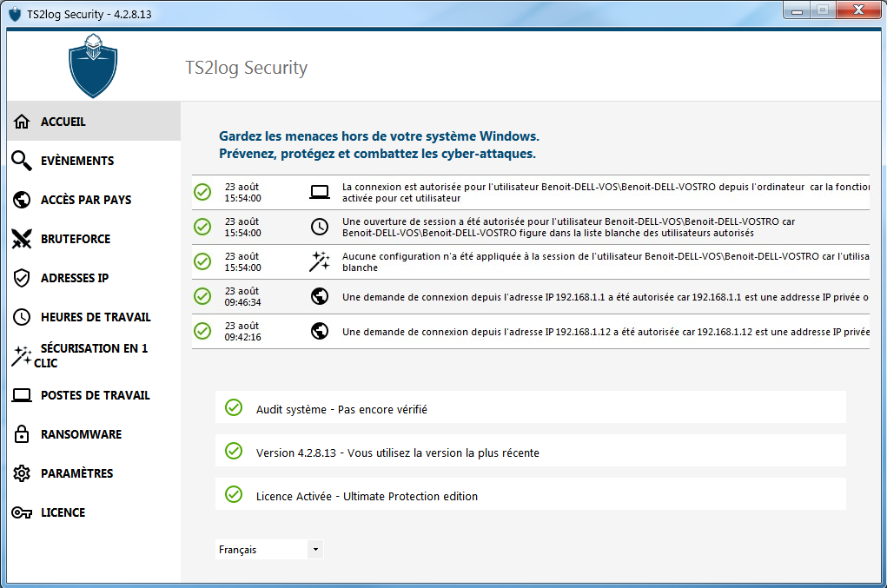Viewport: 887px width, 588px height.
Task: Click the clock icon beside Heures de travail
Action: [22, 317]
